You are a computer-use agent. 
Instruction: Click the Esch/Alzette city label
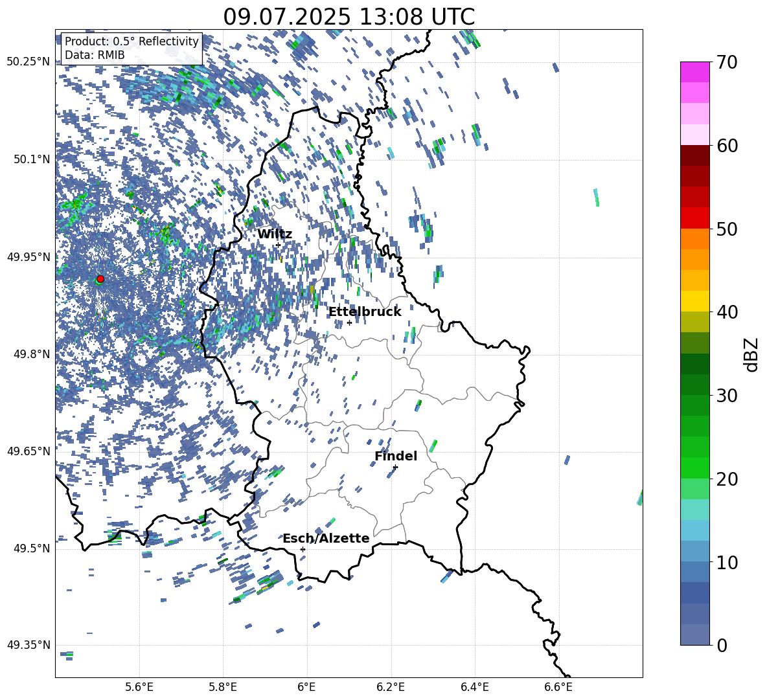coord(326,539)
